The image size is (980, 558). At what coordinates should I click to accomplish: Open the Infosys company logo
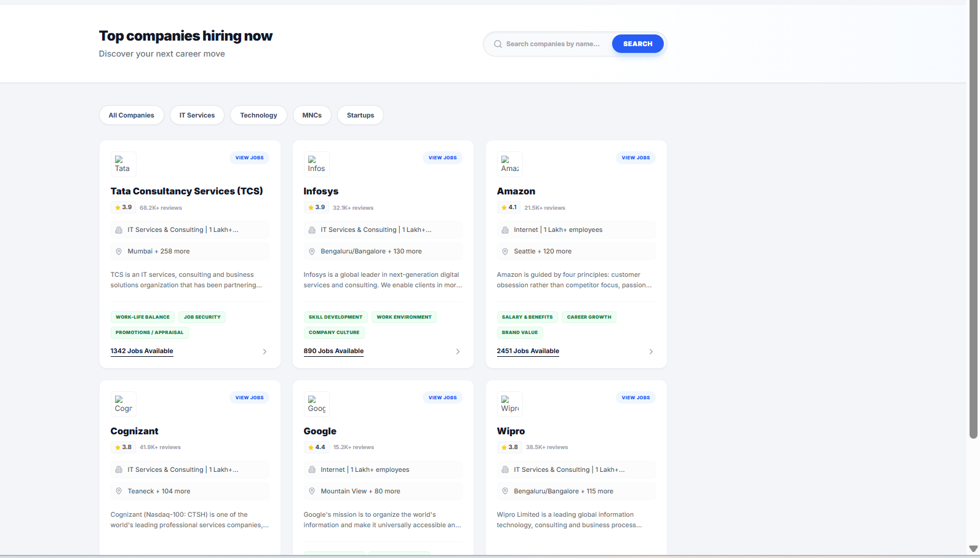click(316, 164)
